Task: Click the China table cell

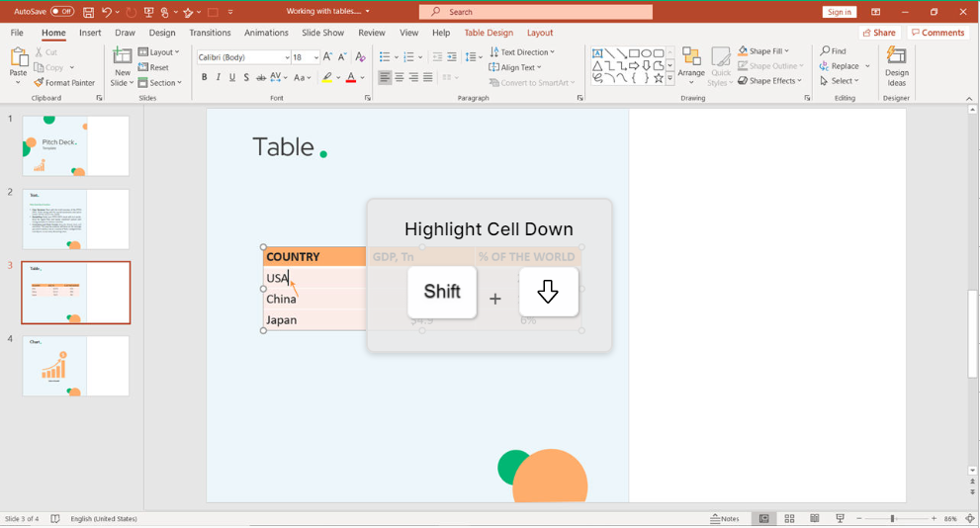Action: [x=314, y=299]
